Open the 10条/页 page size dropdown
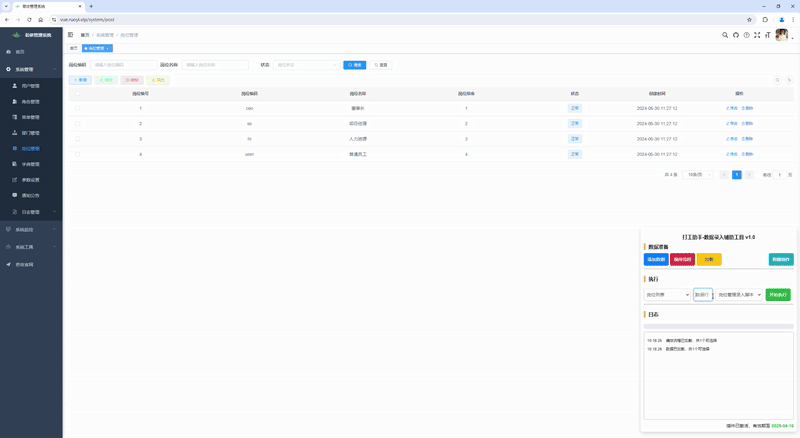This screenshot has height=438, width=800. (x=697, y=175)
